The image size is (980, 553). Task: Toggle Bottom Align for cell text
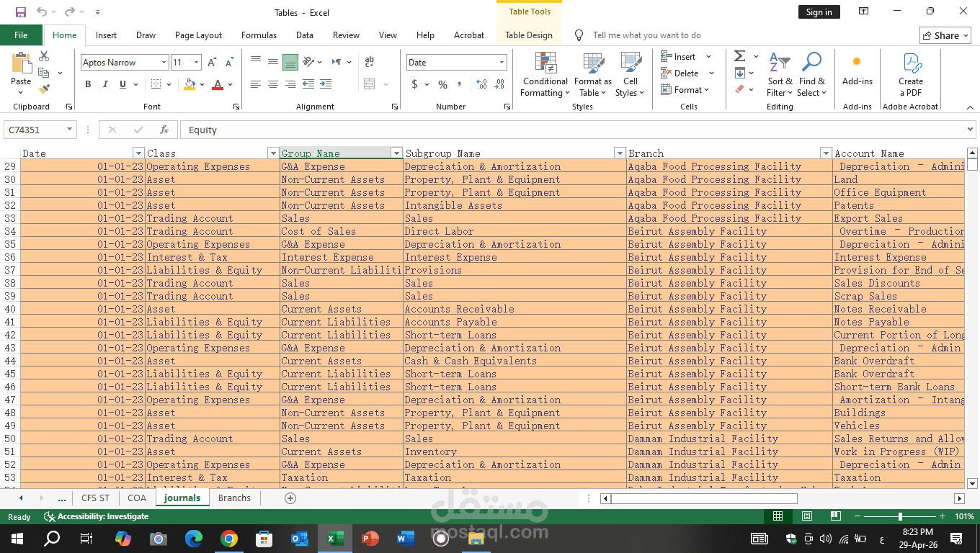pos(290,63)
